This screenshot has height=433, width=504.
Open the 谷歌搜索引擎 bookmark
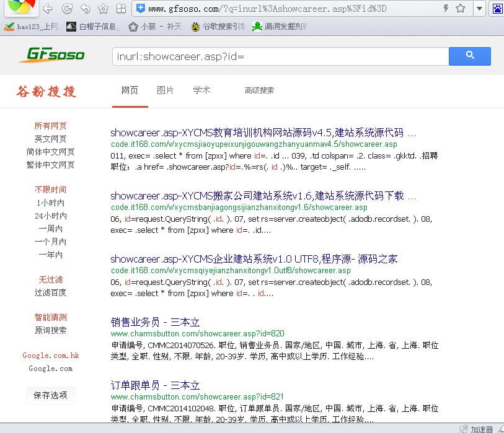tap(218, 27)
